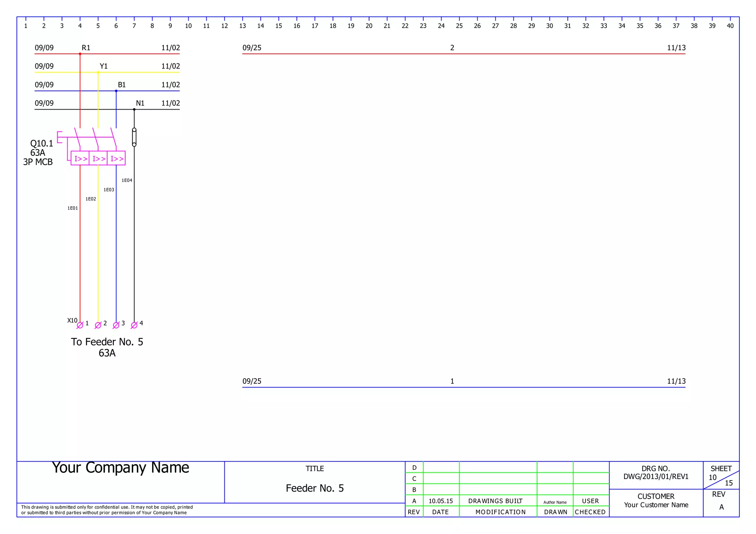Click terminal 3 symbol at blue wire
Viewport: 756px width, 534px height.
coord(116,325)
